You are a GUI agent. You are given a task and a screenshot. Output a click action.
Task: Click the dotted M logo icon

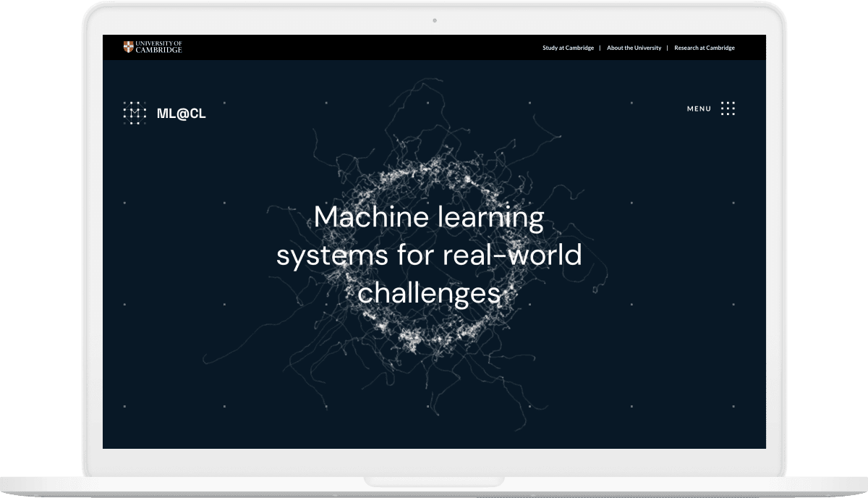(135, 113)
